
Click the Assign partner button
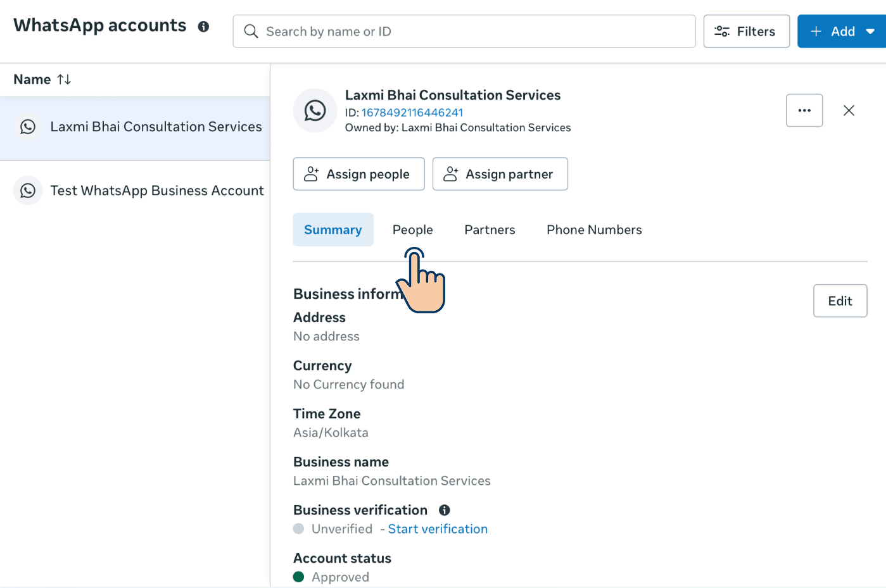click(500, 174)
